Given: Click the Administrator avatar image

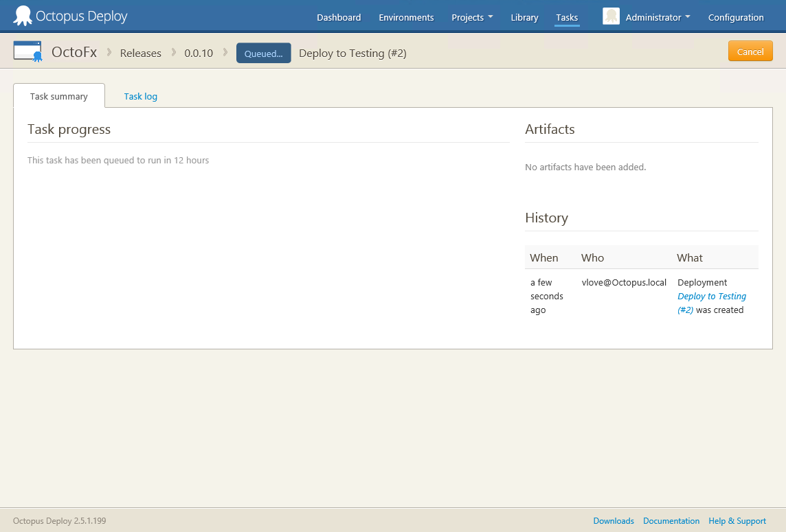Looking at the screenshot, I should point(611,17).
